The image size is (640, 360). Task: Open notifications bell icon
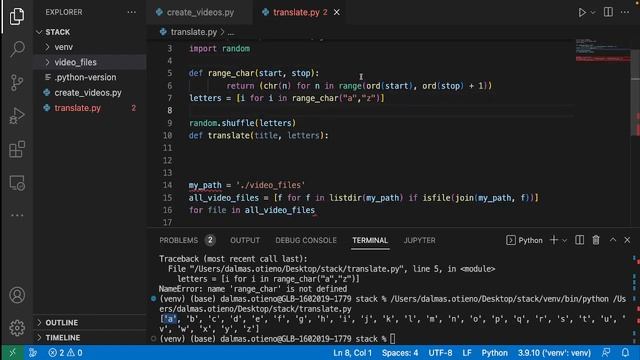coord(625,353)
